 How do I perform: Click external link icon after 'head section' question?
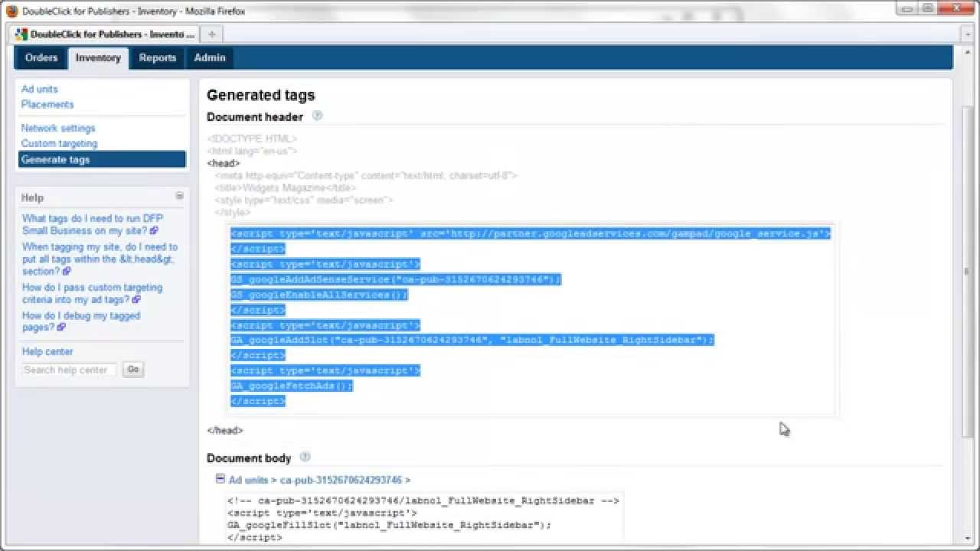66,272
